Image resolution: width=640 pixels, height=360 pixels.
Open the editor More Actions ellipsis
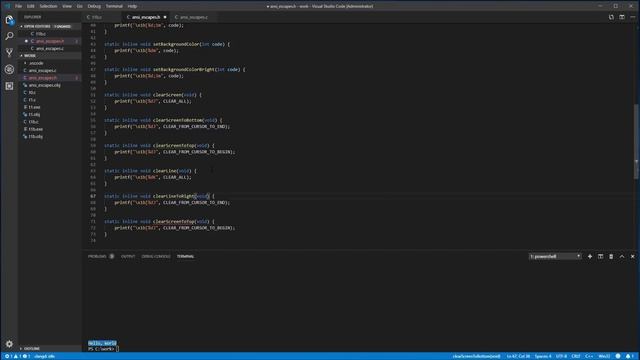coord(632,17)
